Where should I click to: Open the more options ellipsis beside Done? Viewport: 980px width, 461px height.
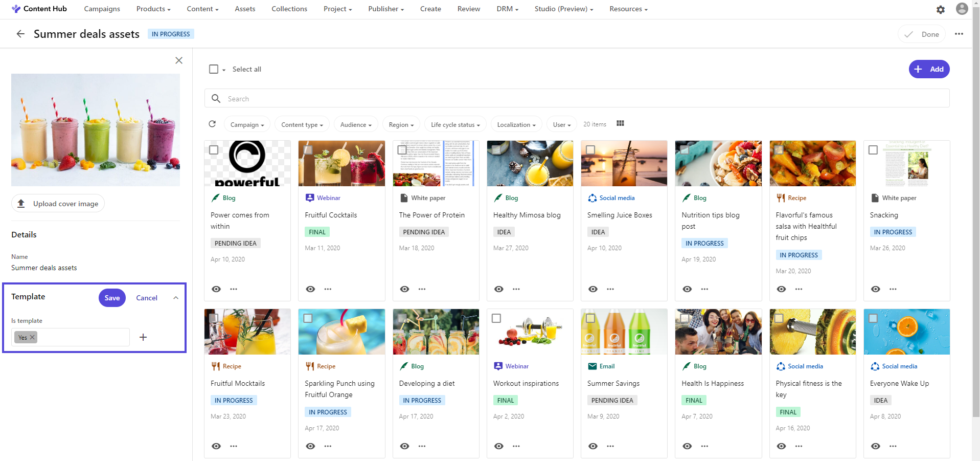pyautogui.click(x=959, y=34)
